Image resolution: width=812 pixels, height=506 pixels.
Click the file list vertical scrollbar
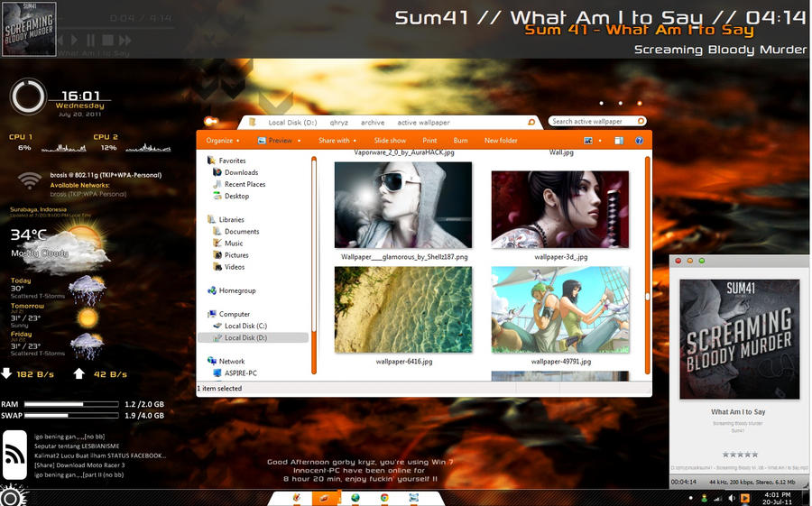click(x=647, y=265)
